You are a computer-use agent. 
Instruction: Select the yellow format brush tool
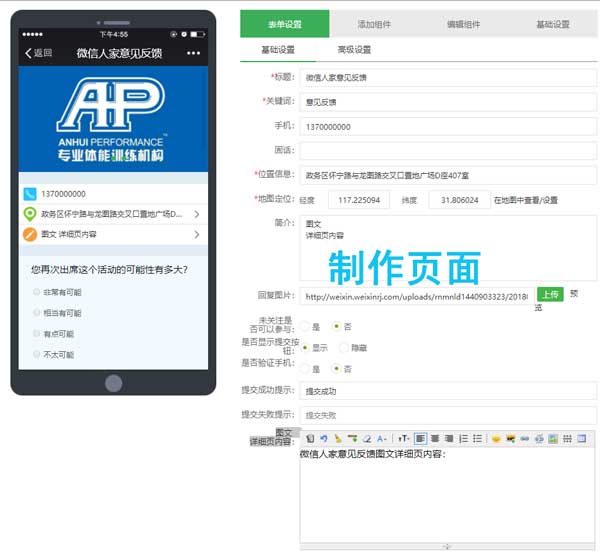tap(338, 439)
